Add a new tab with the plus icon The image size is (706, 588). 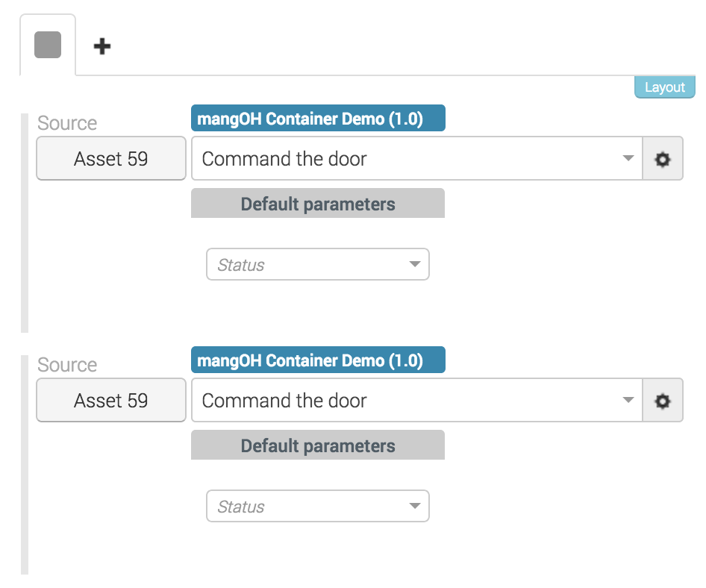[x=102, y=46]
